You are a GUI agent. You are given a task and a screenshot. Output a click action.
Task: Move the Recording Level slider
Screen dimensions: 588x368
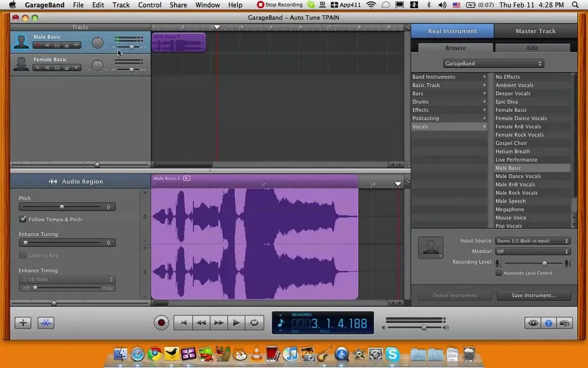click(x=544, y=263)
